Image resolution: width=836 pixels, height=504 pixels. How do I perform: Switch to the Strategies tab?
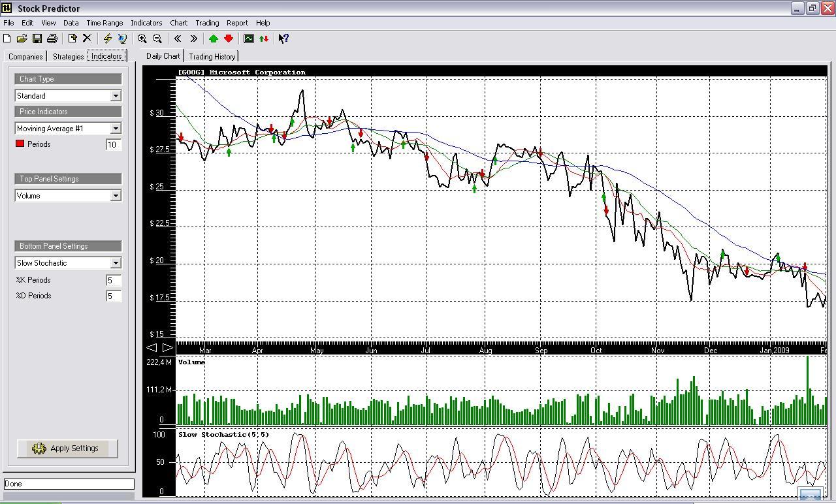point(67,56)
